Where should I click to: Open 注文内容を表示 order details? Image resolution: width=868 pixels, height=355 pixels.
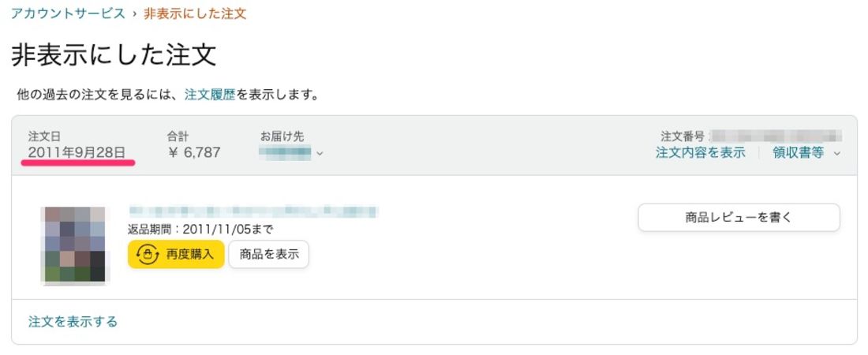coord(700,153)
